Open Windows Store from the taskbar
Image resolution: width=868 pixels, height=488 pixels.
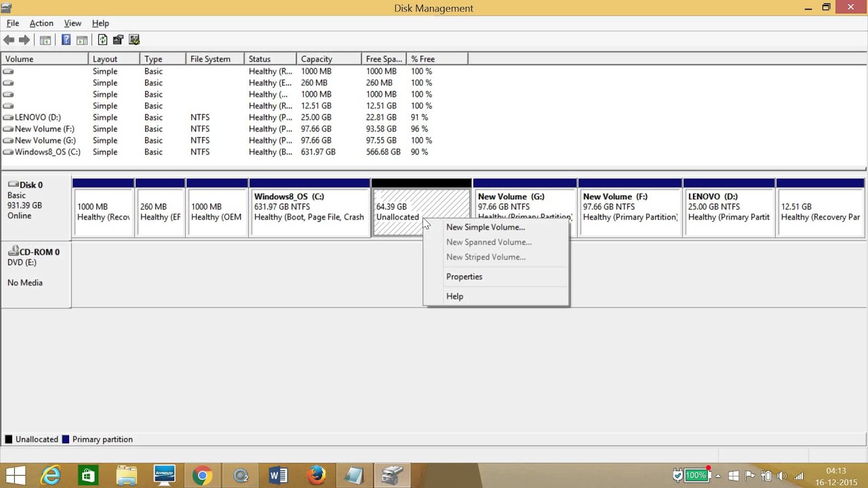click(x=87, y=476)
